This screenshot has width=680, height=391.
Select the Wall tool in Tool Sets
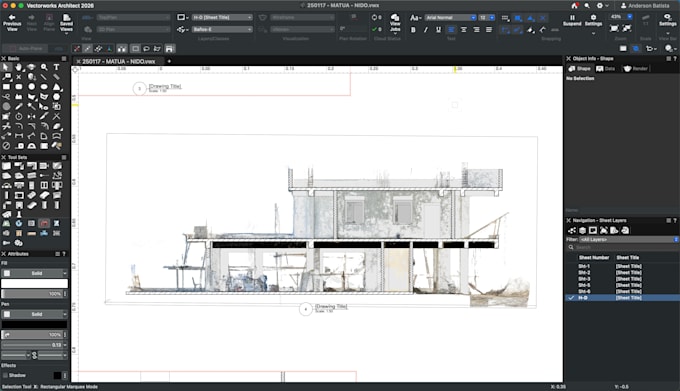[6, 166]
